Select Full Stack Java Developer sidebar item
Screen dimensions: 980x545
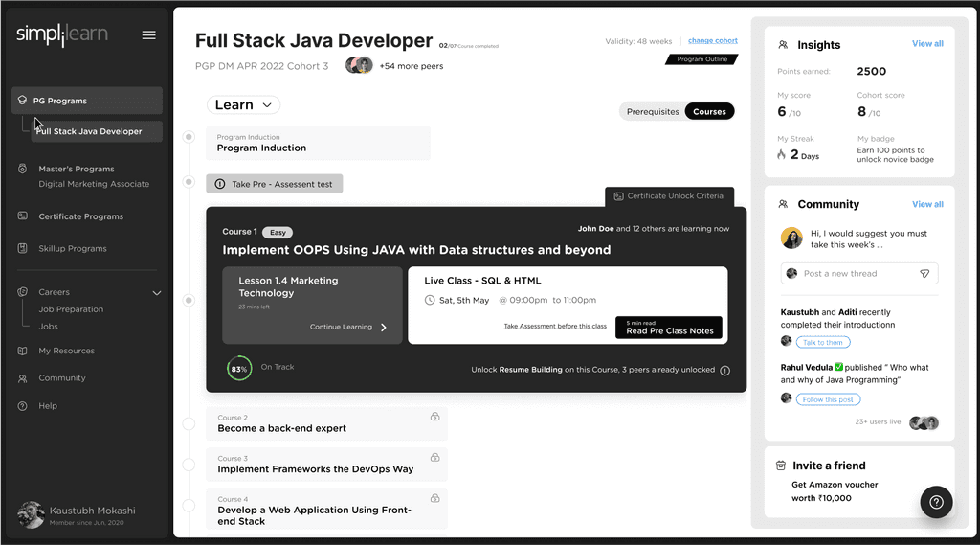(97, 131)
